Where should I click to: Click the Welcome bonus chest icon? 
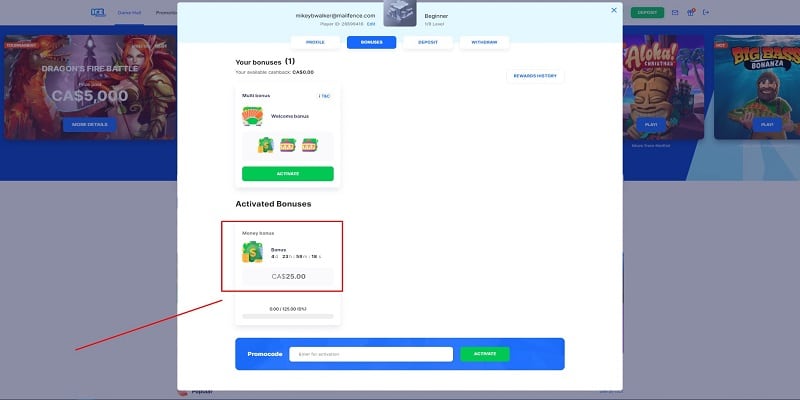pos(252,116)
